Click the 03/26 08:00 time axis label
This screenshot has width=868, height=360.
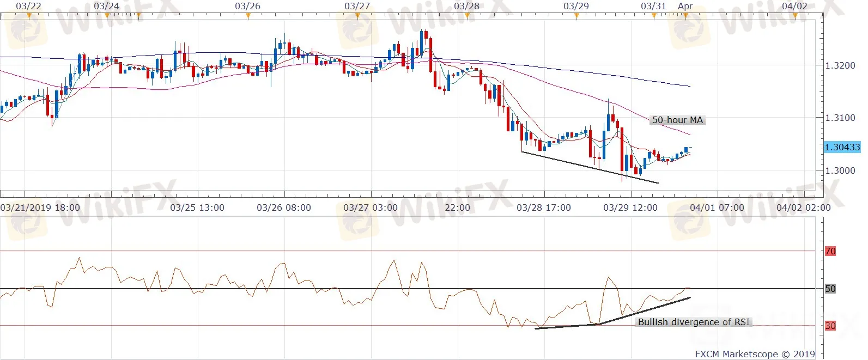284,208
